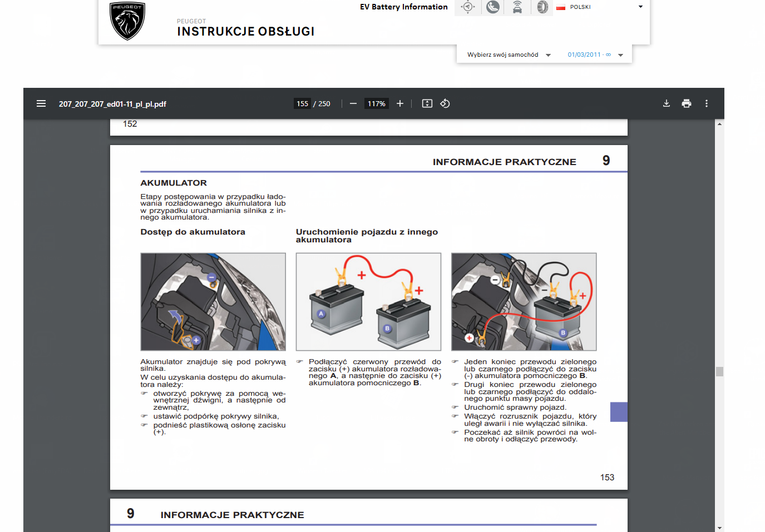765x532 pixels.
Task: Open the EV Battery Information link
Action: (x=403, y=7)
